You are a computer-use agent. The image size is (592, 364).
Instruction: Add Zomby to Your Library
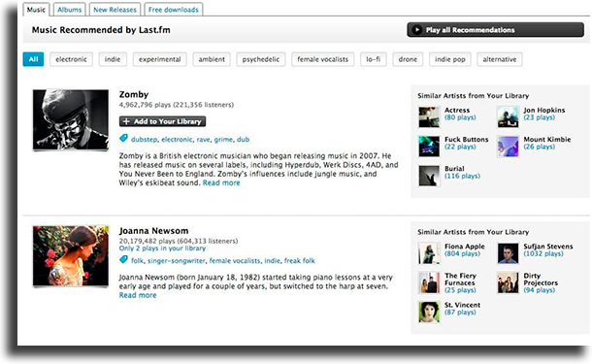click(x=163, y=121)
